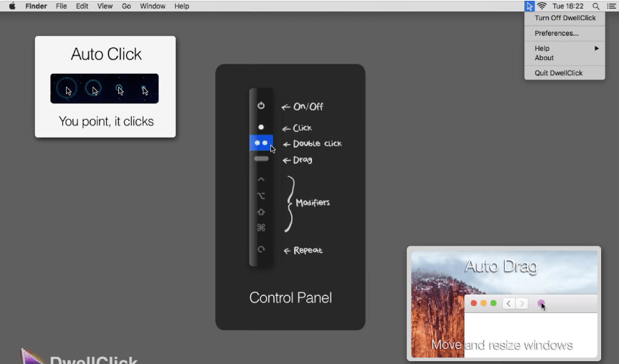The image size is (619, 364).
Task: Open Spotlight search magnifier icon
Action: coord(596,6)
